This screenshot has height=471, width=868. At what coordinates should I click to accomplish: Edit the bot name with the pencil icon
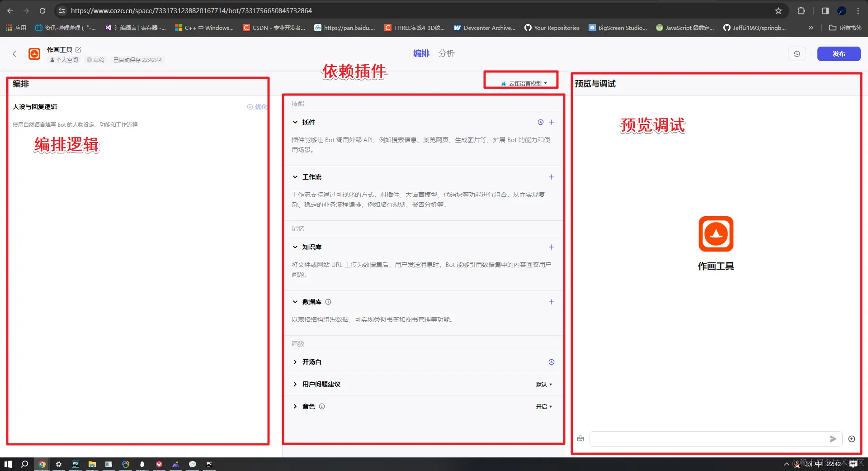[78, 50]
